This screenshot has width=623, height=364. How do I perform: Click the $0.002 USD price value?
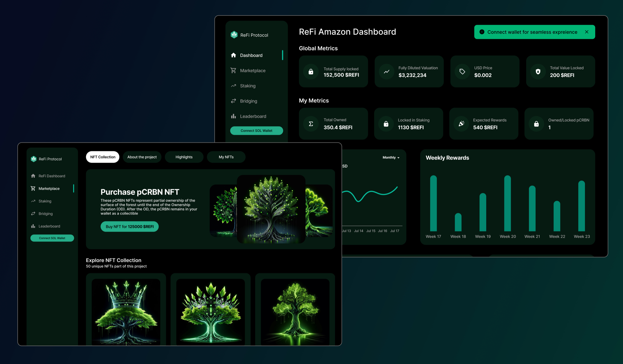coord(483,75)
